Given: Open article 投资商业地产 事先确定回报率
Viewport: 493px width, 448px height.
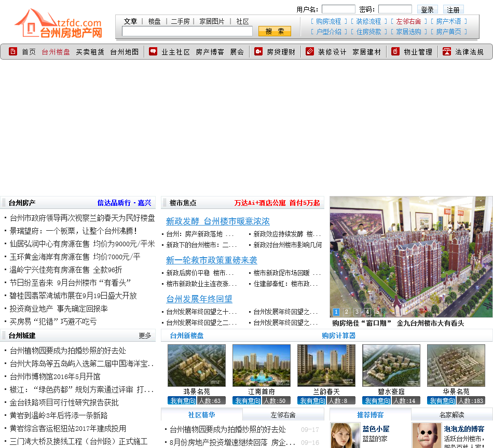Looking at the screenshot, I should coord(59,309).
